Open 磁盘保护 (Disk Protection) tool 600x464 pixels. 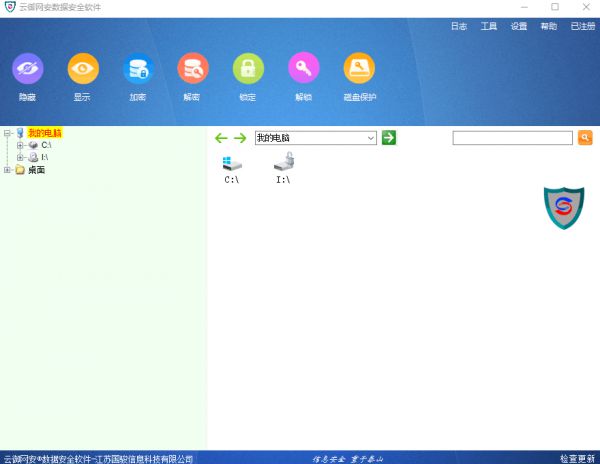[359, 68]
